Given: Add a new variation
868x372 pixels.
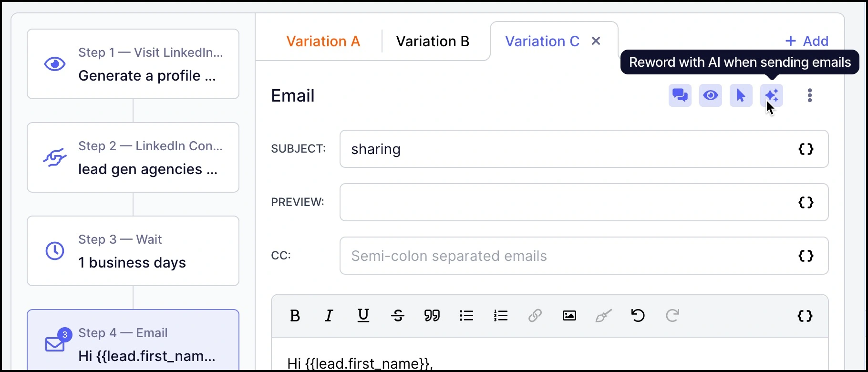Looking at the screenshot, I should pos(806,41).
